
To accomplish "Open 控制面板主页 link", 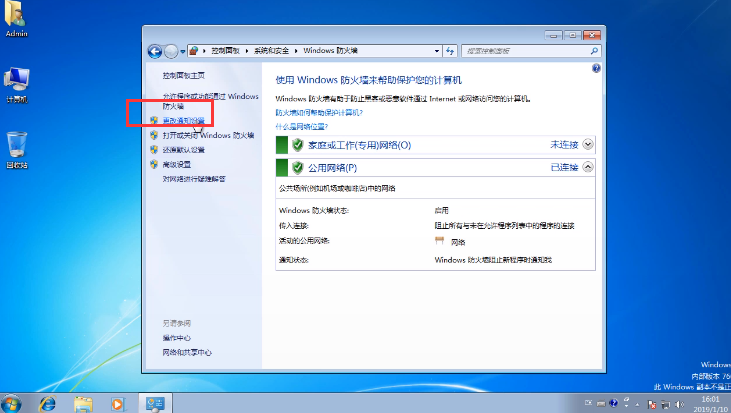I will coord(184,76).
